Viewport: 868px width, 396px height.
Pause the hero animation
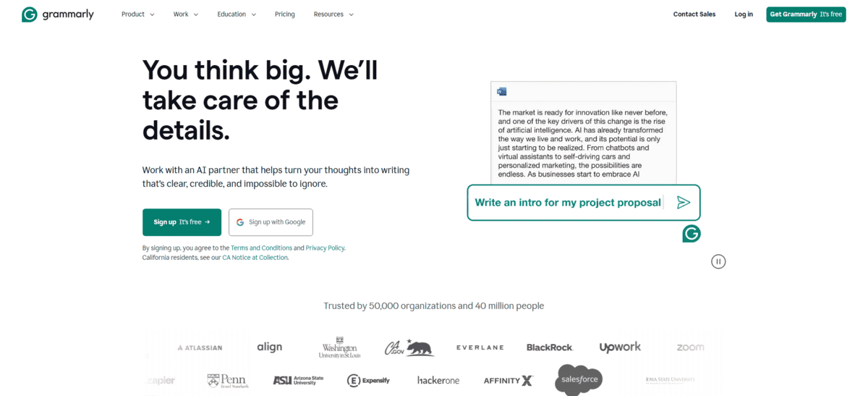[718, 261]
